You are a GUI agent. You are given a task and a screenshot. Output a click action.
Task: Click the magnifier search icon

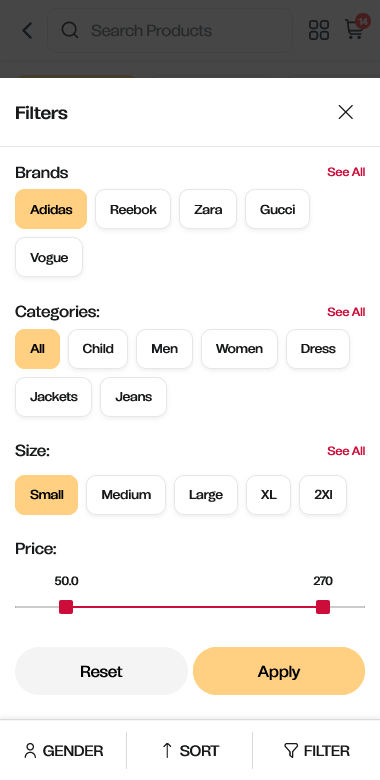point(70,30)
